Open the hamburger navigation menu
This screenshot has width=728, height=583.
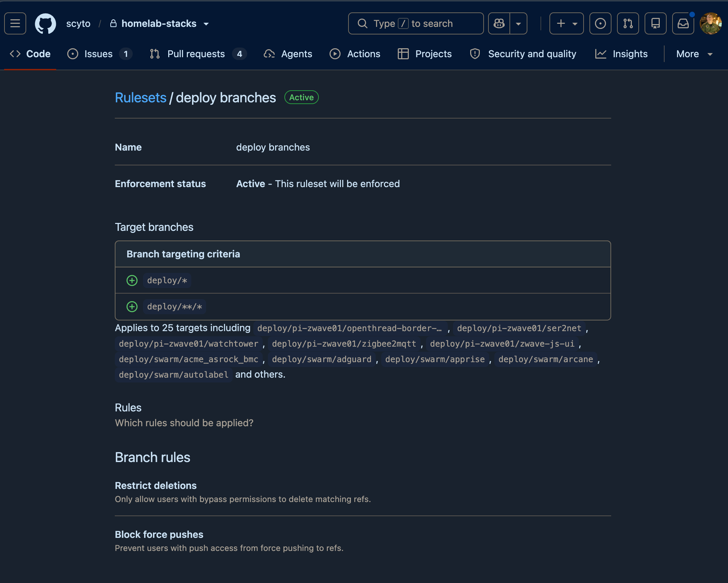coord(15,23)
